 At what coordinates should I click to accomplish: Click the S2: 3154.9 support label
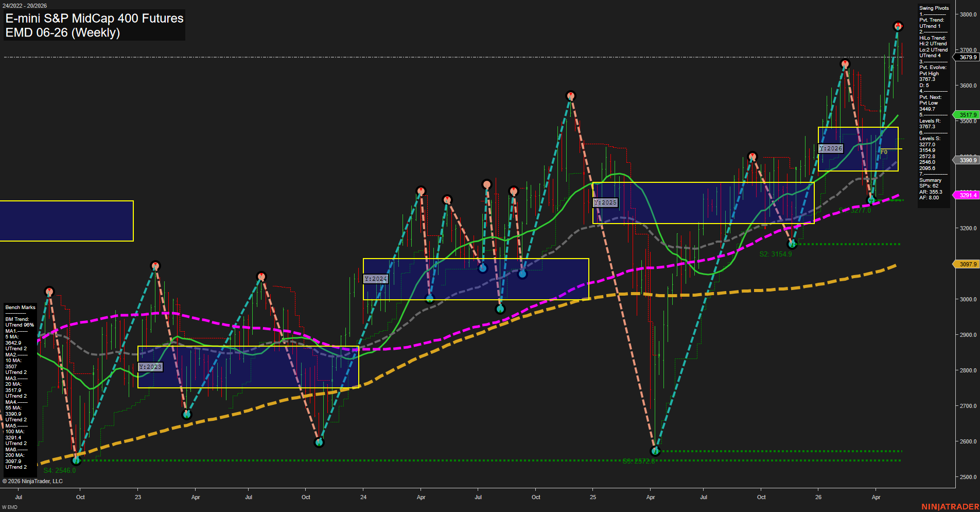tap(776, 254)
